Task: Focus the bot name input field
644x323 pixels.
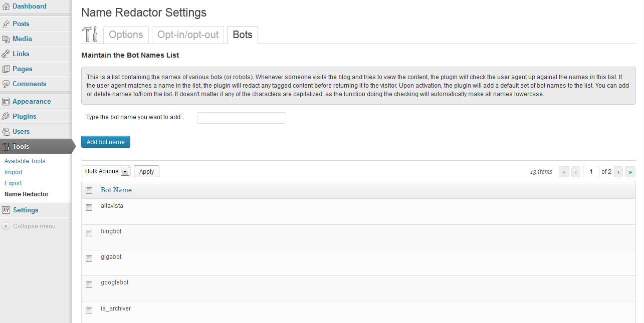Action: 242,118
